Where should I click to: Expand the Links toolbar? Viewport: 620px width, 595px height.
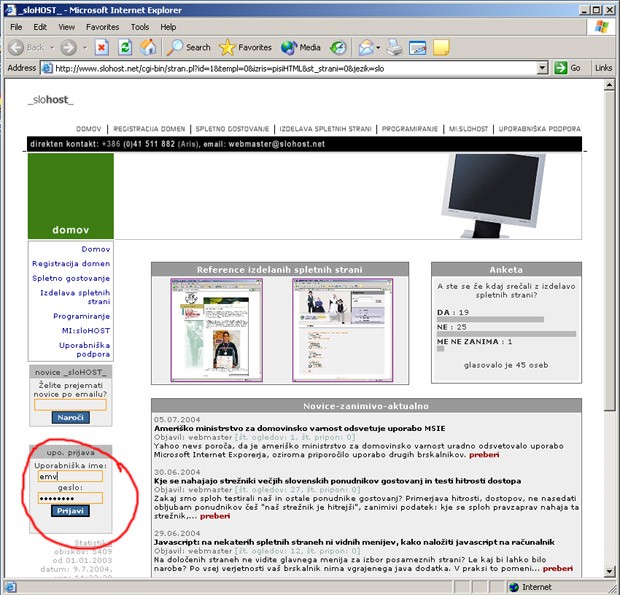pyautogui.click(x=603, y=68)
